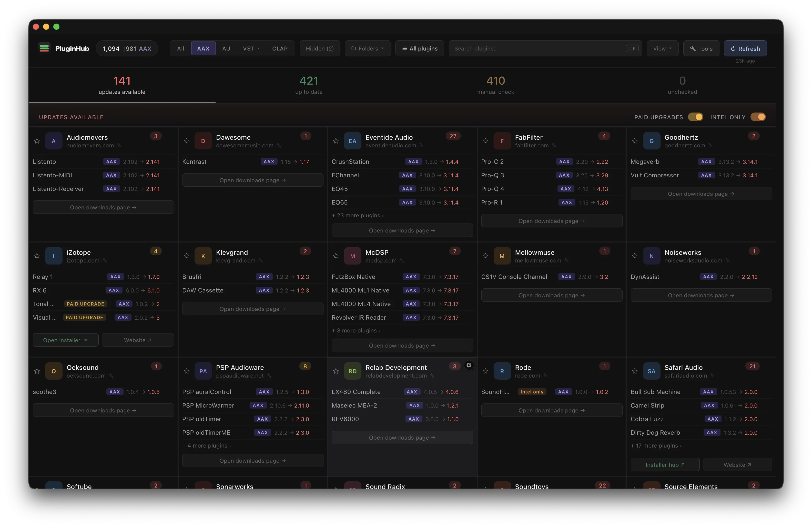Click the Pro-Q 3 plugin row
The height and width of the screenshot is (527, 812).
tap(552, 175)
